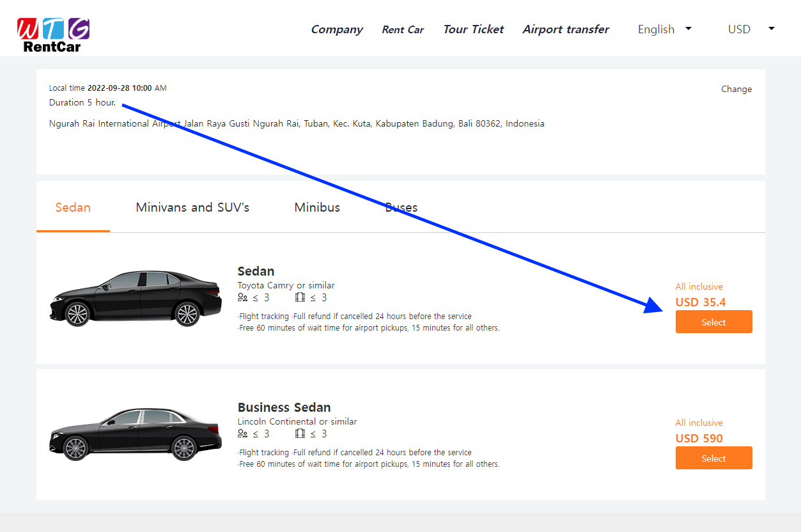Viewport: 801px width, 532px height.
Task: Open the Company menu
Action: pos(337,29)
